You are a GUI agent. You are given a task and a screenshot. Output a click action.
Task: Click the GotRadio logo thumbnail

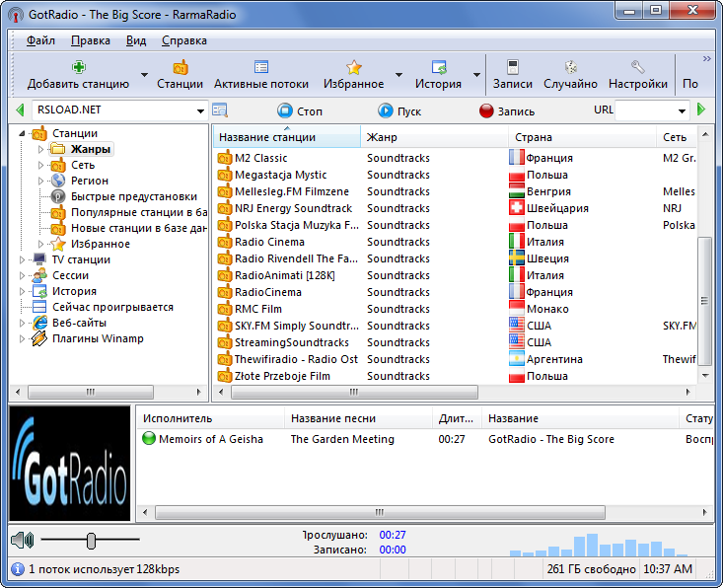pos(70,464)
